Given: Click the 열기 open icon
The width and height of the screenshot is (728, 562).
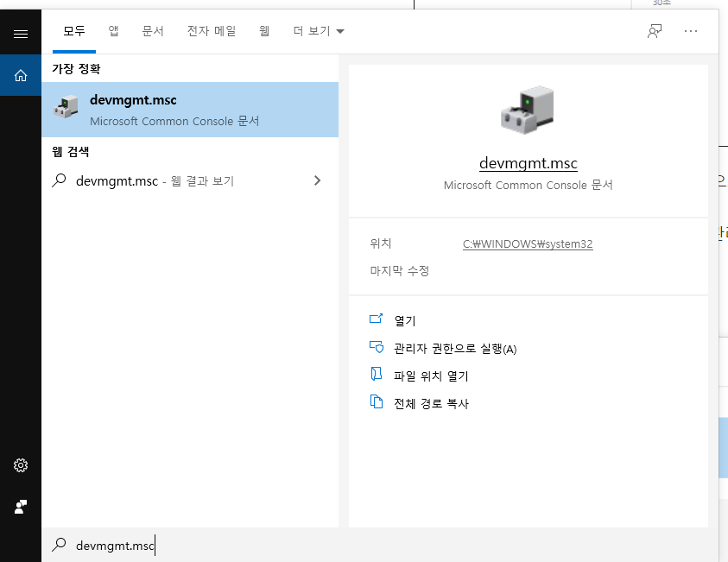Looking at the screenshot, I should click(x=376, y=319).
